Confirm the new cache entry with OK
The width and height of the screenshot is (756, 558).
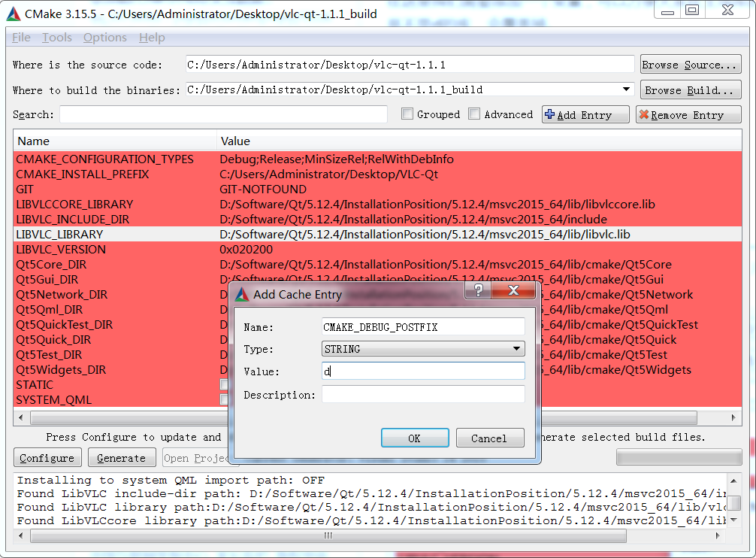415,438
